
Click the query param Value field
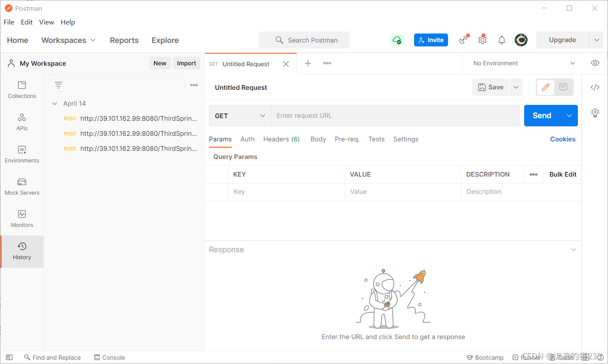pos(403,192)
